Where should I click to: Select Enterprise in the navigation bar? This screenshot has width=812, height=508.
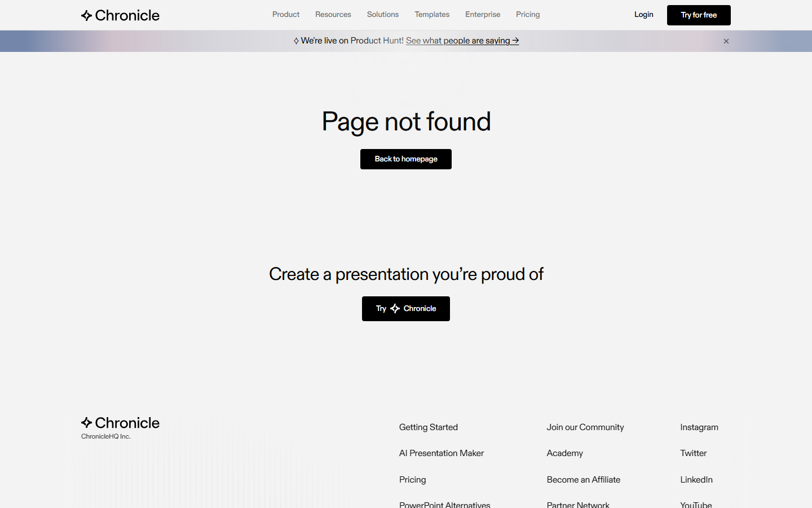pyautogui.click(x=483, y=15)
